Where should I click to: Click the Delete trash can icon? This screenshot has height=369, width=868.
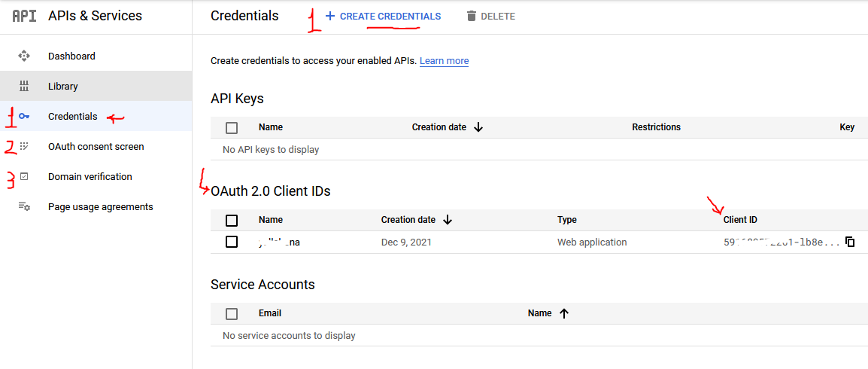coord(472,16)
